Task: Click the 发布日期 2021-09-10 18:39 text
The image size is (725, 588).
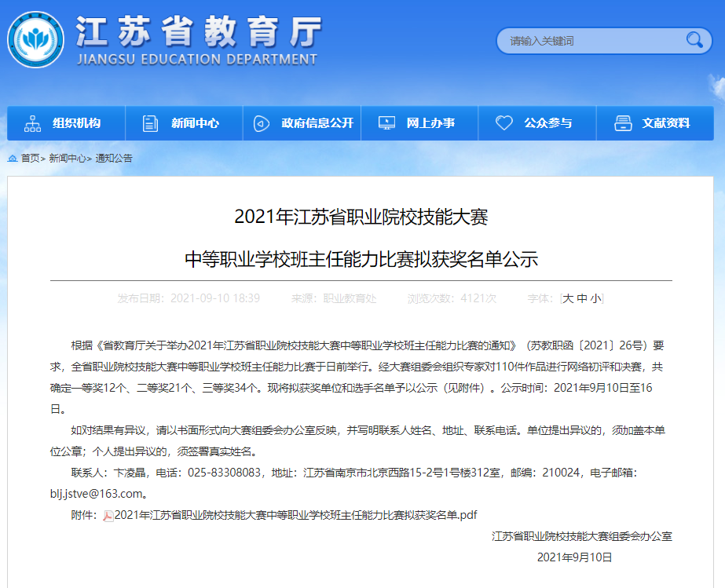Action: tap(189, 298)
